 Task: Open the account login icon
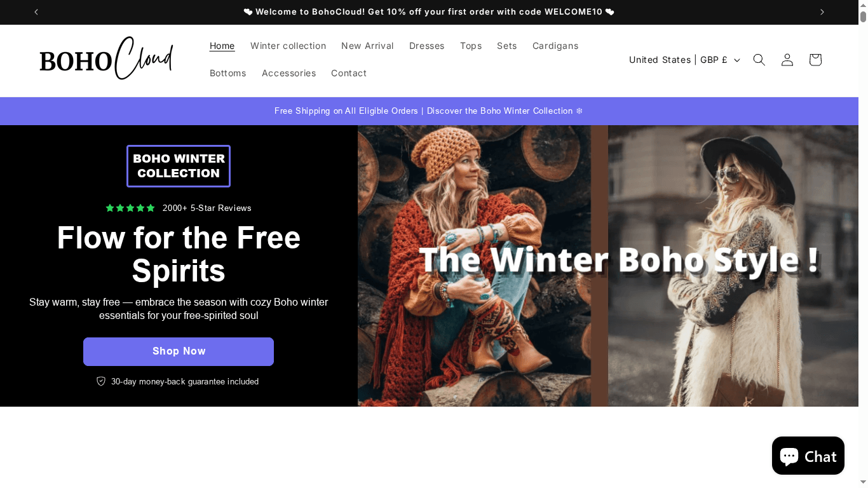pos(787,60)
